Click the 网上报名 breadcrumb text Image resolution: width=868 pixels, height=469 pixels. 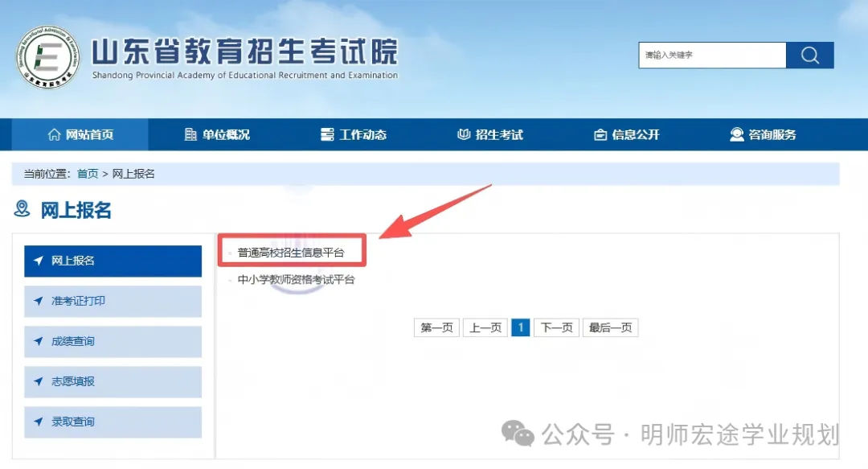pyautogui.click(x=133, y=174)
